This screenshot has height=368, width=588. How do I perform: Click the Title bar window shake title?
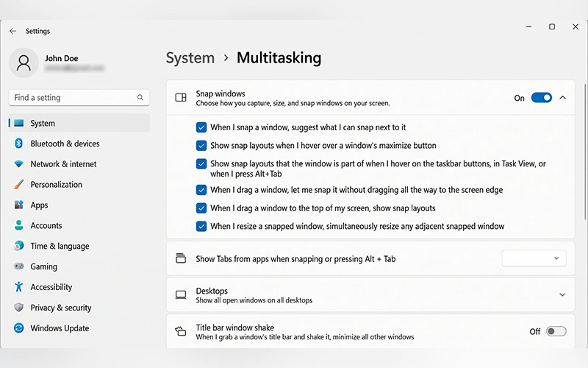click(x=234, y=328)
